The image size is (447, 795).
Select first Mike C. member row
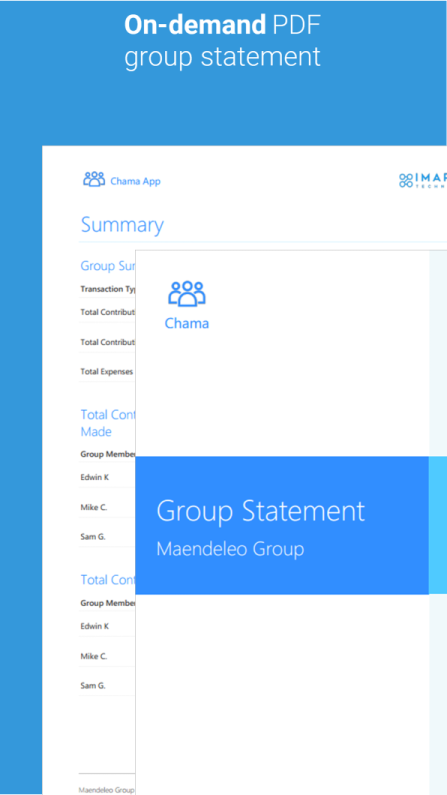pyautogui.click(x=107, y=507)
